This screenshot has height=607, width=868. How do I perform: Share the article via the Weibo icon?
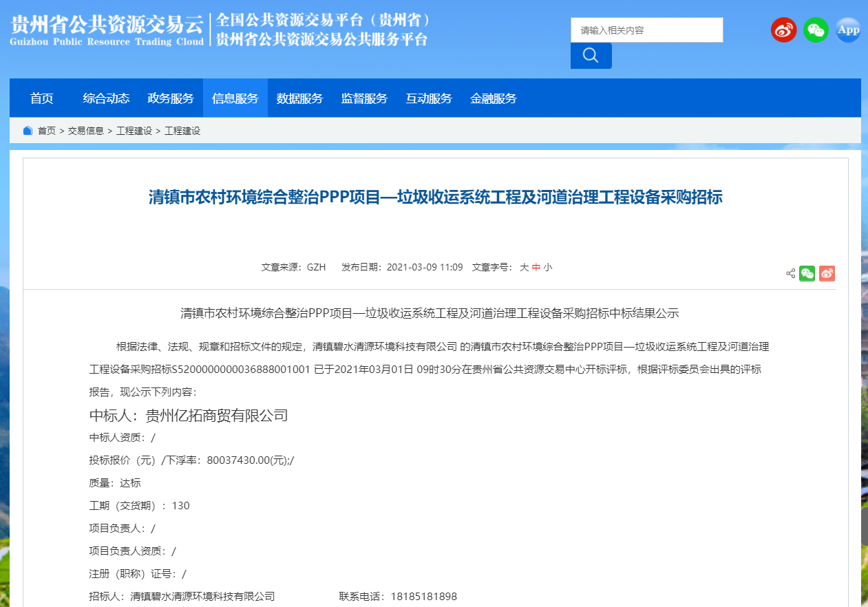click(x=826, y=273)
